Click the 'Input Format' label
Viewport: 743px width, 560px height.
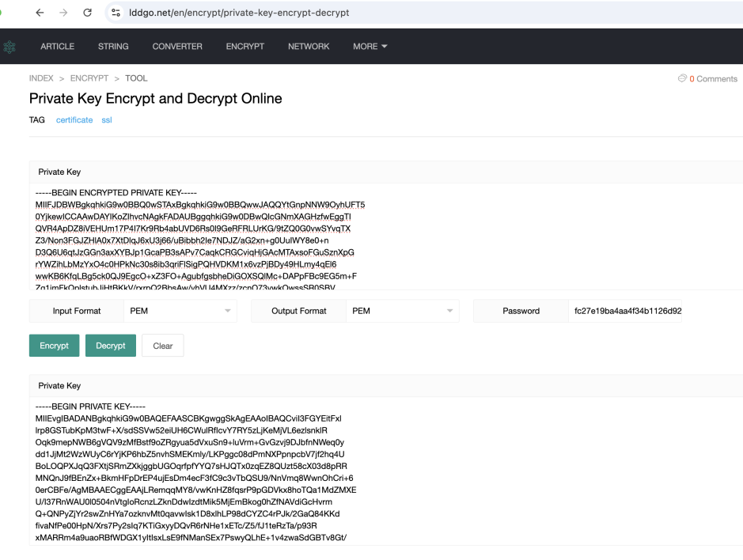77,311
